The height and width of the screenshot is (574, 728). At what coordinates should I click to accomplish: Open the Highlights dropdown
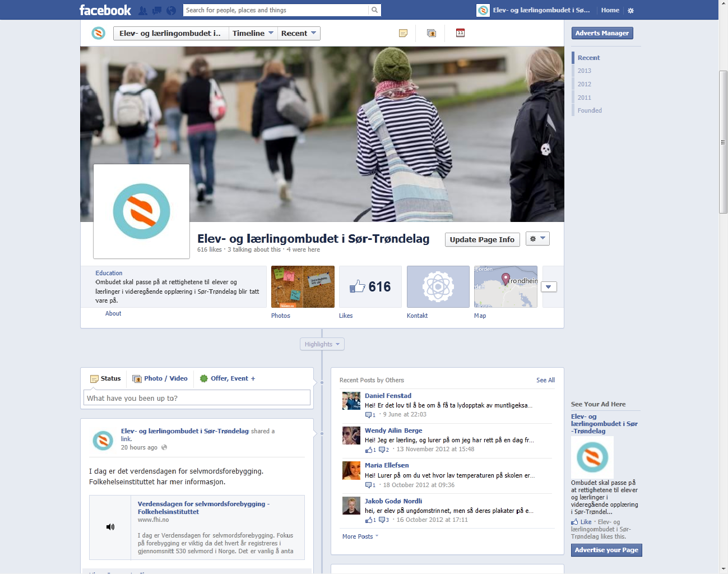click(x=322, y=344)
